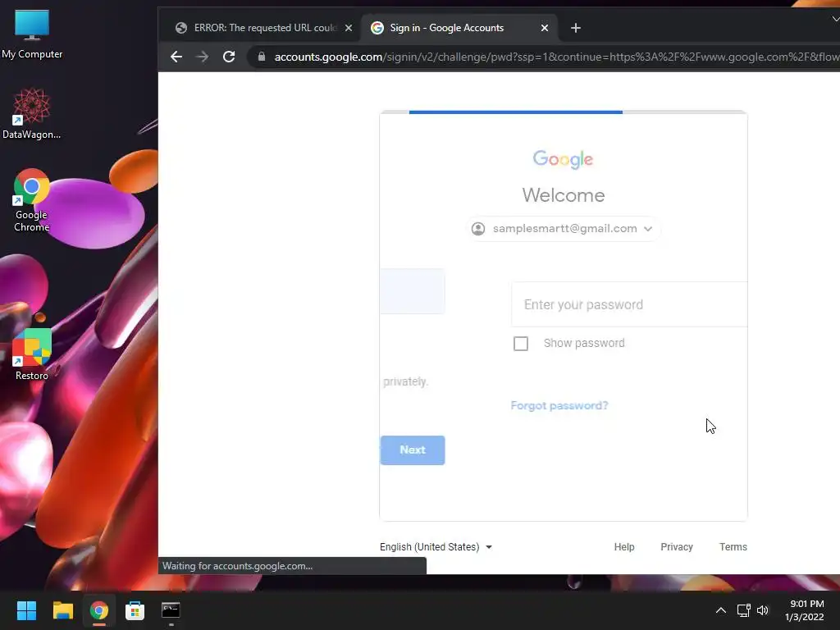The image size is (840, 630).
Task: Expand the samplesmartt@gmail.com account switcher
Action: coord(563,229)
